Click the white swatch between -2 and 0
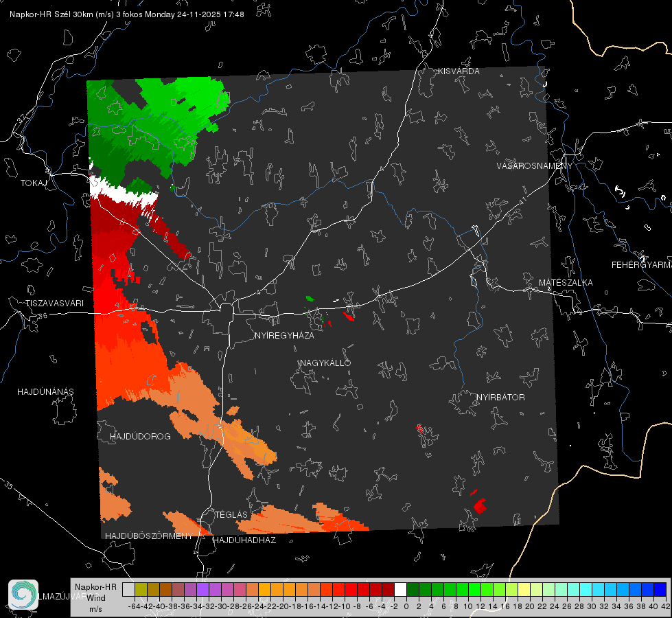 (400, 589)
